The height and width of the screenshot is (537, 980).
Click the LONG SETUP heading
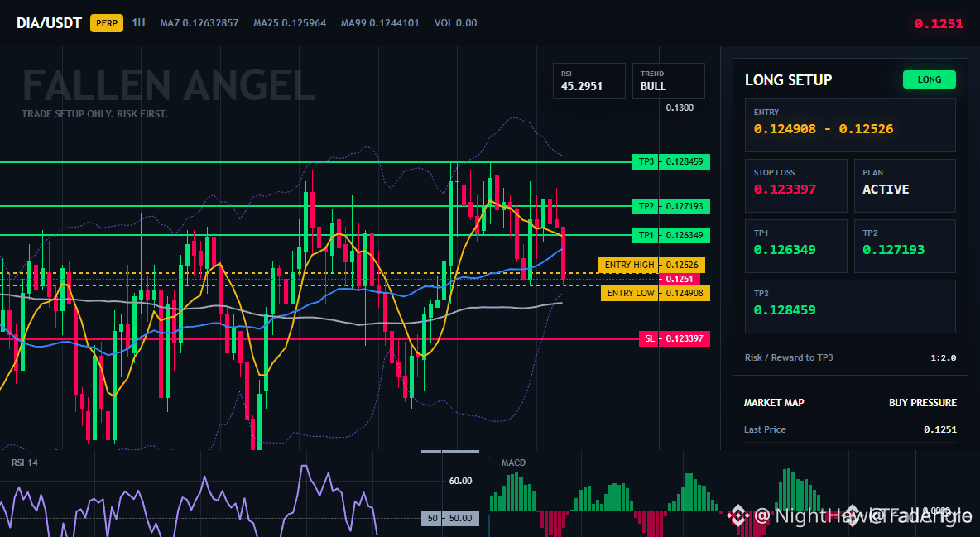788,80
